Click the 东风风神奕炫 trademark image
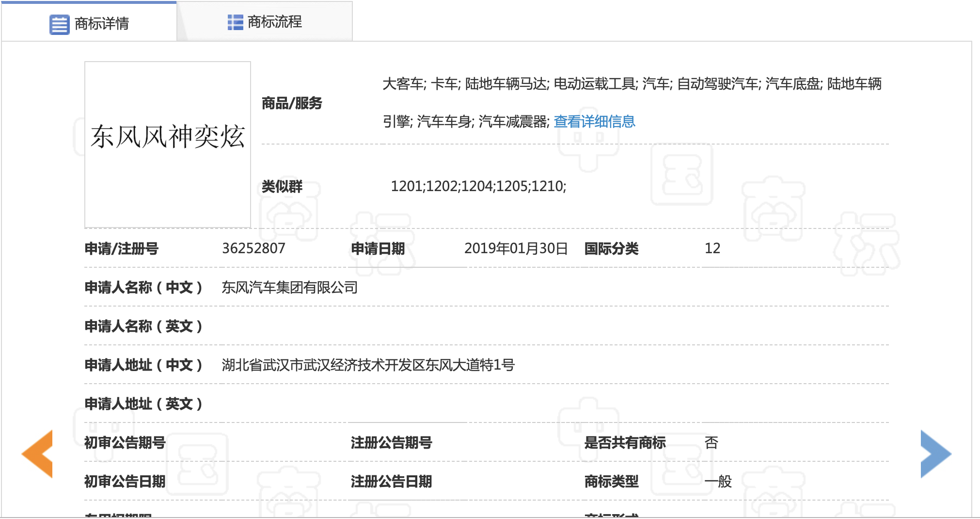 click(x=168, y=145)
